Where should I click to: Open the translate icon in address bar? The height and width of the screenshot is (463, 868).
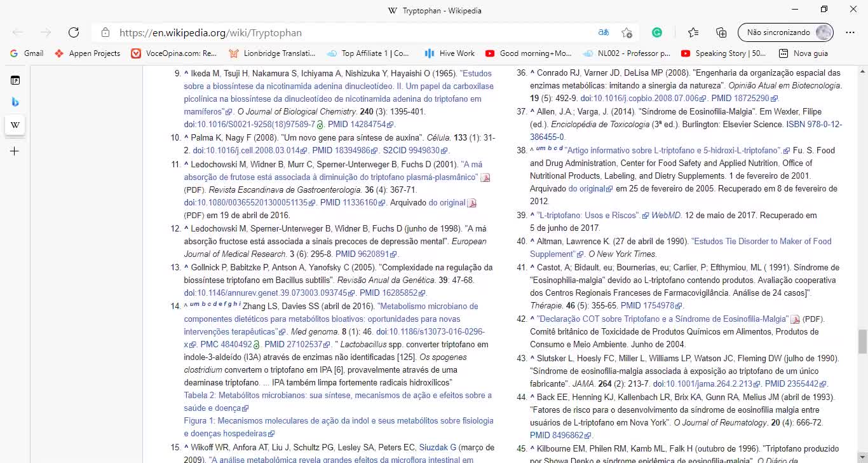(603, 32)
